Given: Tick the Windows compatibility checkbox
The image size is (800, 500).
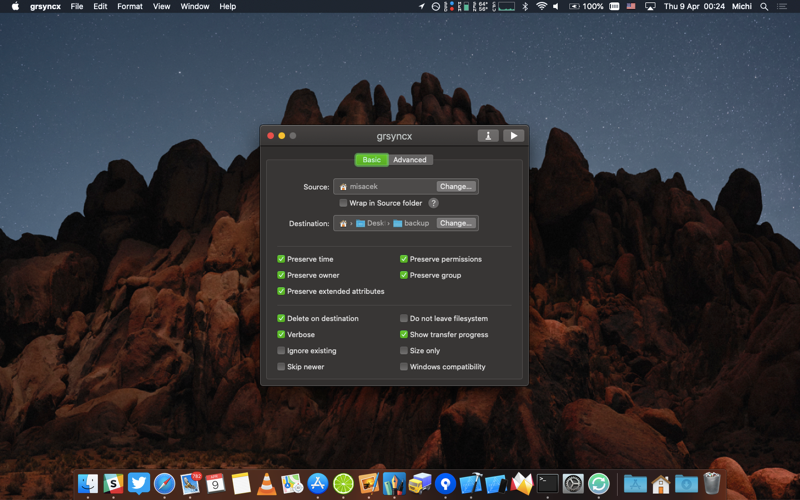Looking at the screenshot, I should (x=404, y=367).
